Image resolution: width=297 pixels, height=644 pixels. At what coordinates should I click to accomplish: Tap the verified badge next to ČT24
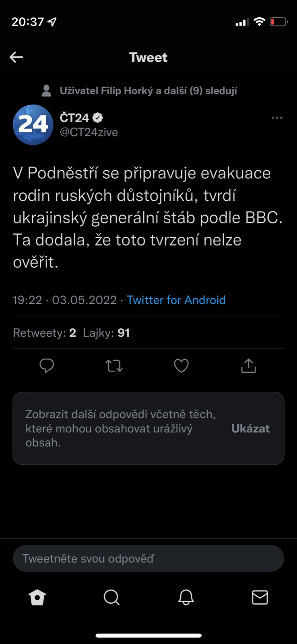[98, 118]
